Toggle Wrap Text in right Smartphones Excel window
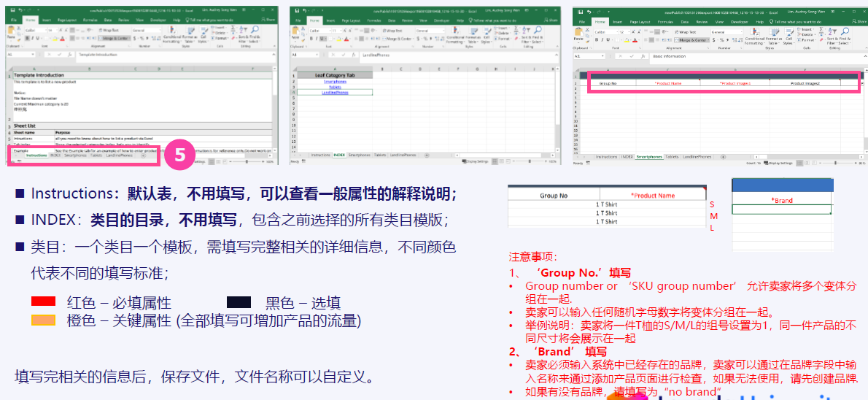Image resolution: width=868 pixels, height=400 pixels. coord(686,32)
